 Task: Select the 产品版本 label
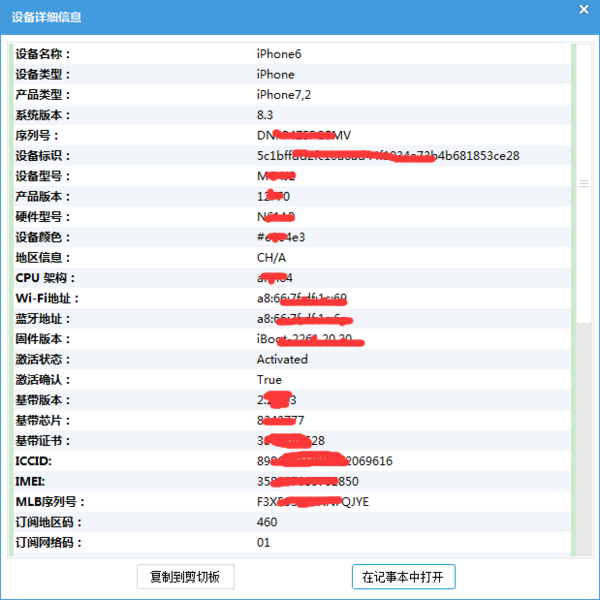pos(43,196)
